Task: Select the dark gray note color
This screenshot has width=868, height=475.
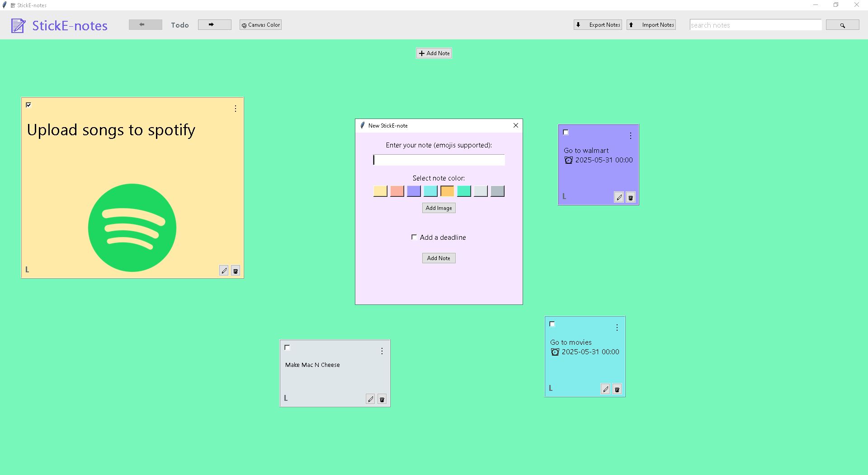Action: coord(497,191)
